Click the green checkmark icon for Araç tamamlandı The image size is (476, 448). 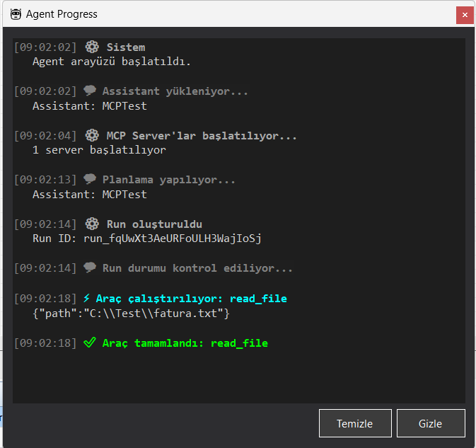point(89,343)
